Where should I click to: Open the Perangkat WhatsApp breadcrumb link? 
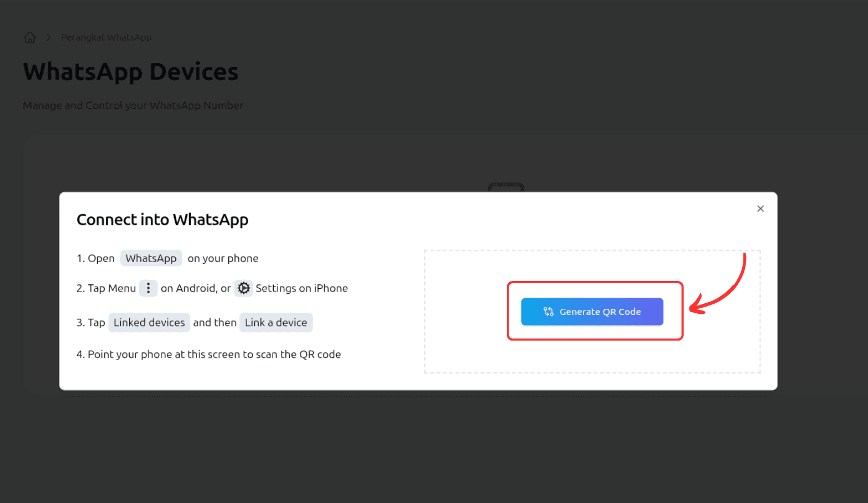tap(106, 37)
